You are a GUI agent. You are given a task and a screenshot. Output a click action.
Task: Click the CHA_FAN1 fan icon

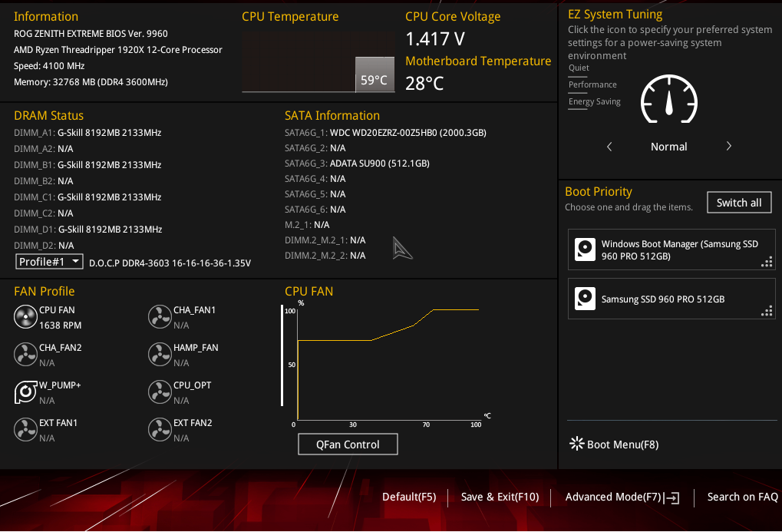160,317
